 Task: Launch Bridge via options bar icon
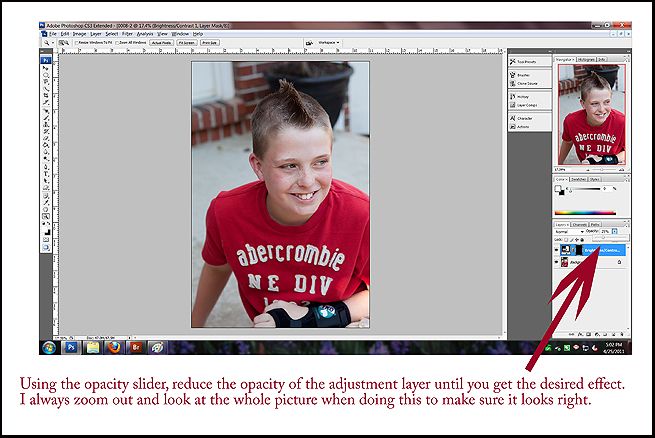coord(309,43)
